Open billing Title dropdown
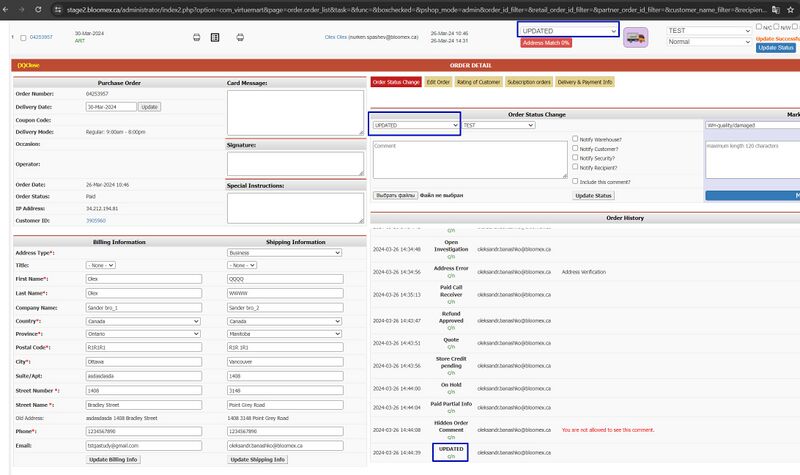This screenshot has height=475, width=800. click(101, 265)
